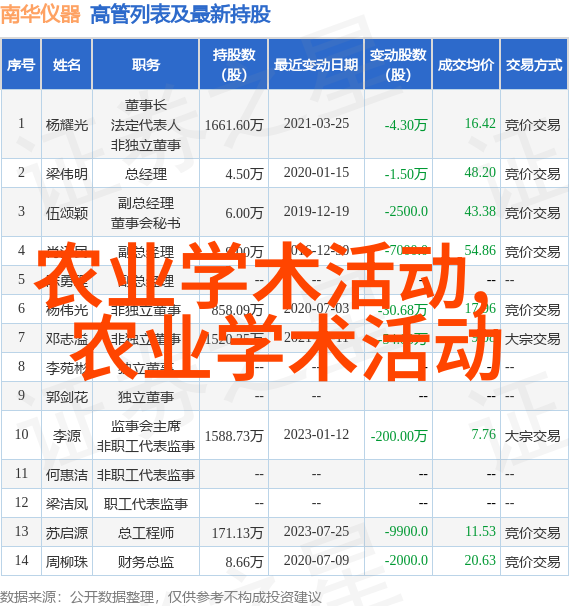Select the 成交均价 column header
The image size is (569, 606).
point(466,64)
